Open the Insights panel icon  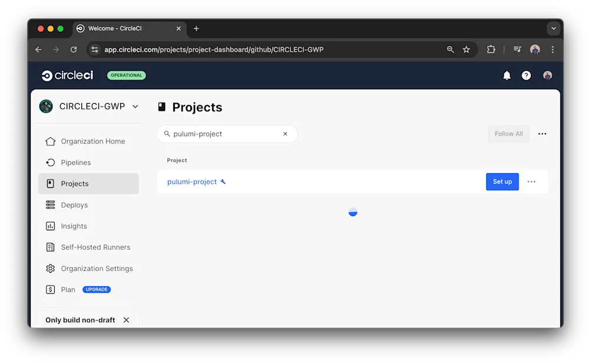[x=50, y=226]
